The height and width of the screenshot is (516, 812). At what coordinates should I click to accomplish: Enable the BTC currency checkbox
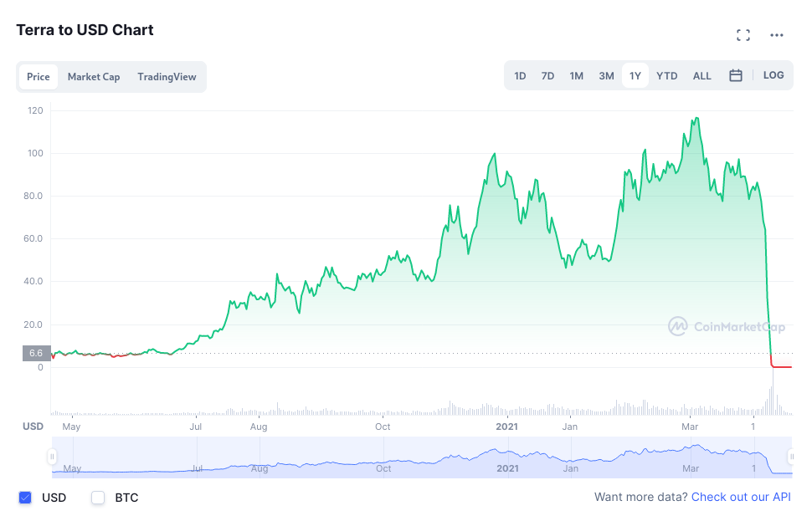click(98, 498)
